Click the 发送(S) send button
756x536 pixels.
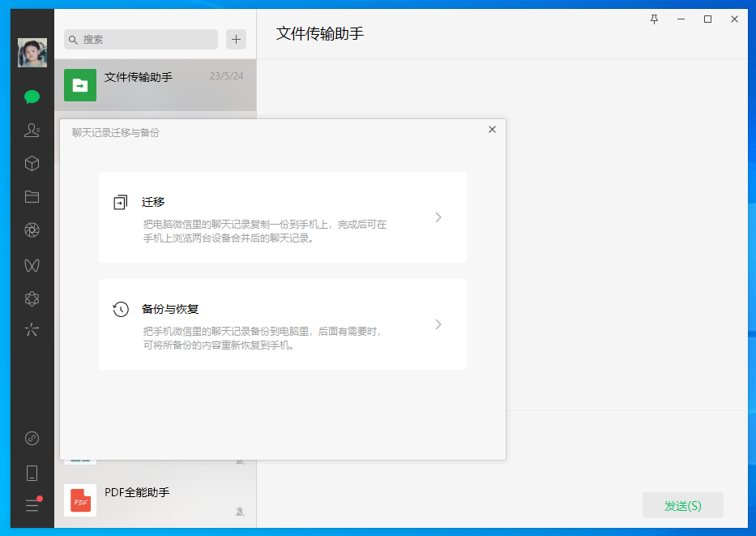click(x=682, y=505)
